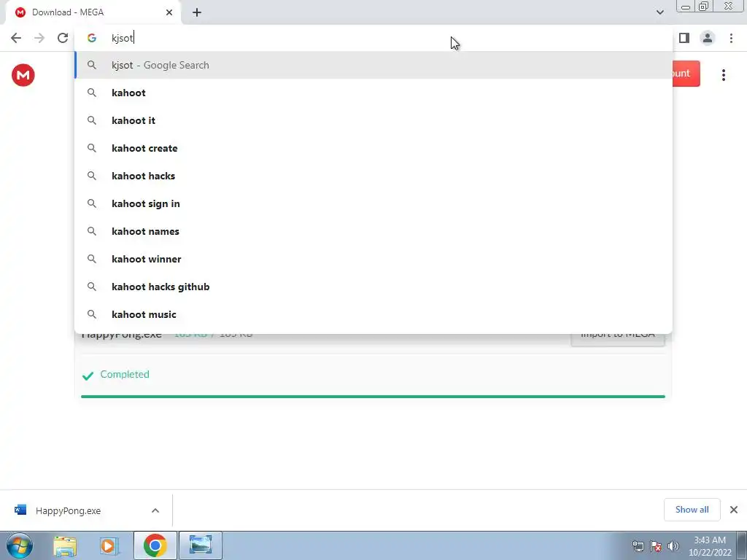Go back using the browser back arrow
This screenshot has height=560, width=747.
pos(16,38)
